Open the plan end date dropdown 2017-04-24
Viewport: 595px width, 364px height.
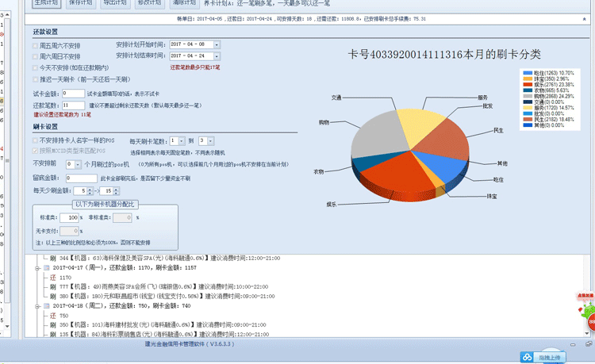point(217,56)
